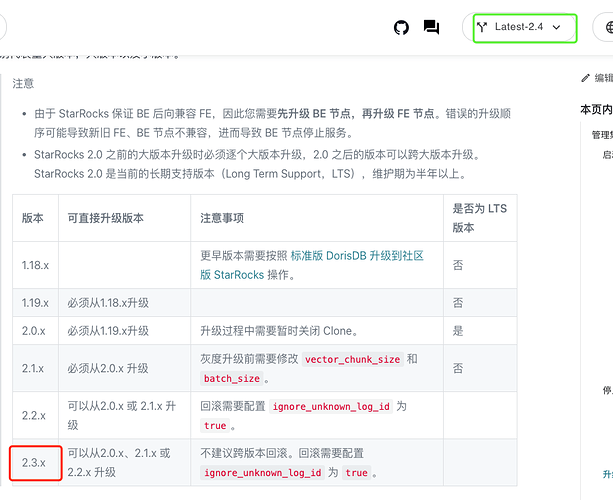Viewport: 613px width, 500px height.
Task: Click the 2.0.x version row cell
Action: [x=35, y=330]
